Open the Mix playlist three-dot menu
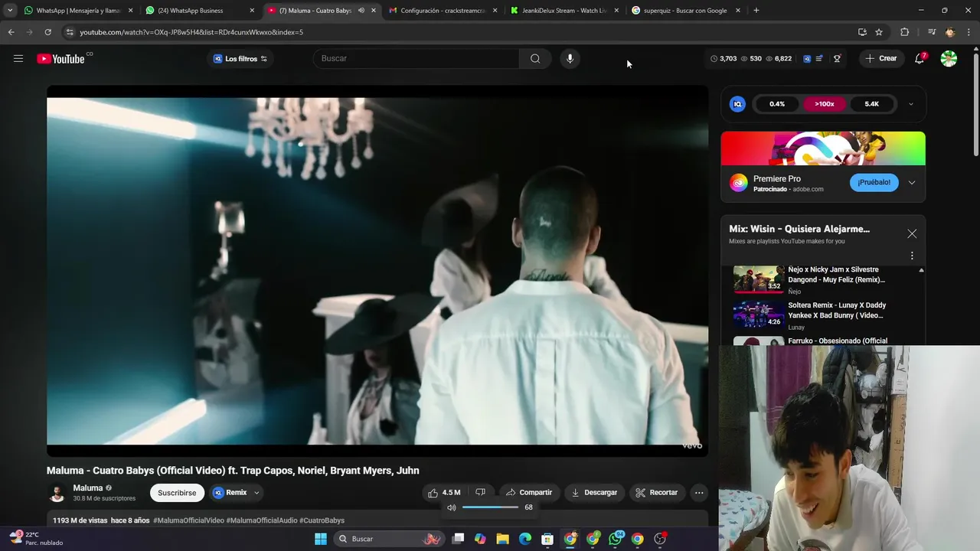Screen dimensions: 980x551 tap(912, 256)
